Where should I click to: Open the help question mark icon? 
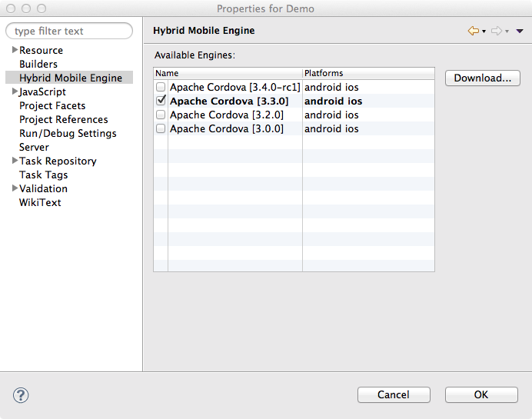pyautogui.click(x=21, y=395)
